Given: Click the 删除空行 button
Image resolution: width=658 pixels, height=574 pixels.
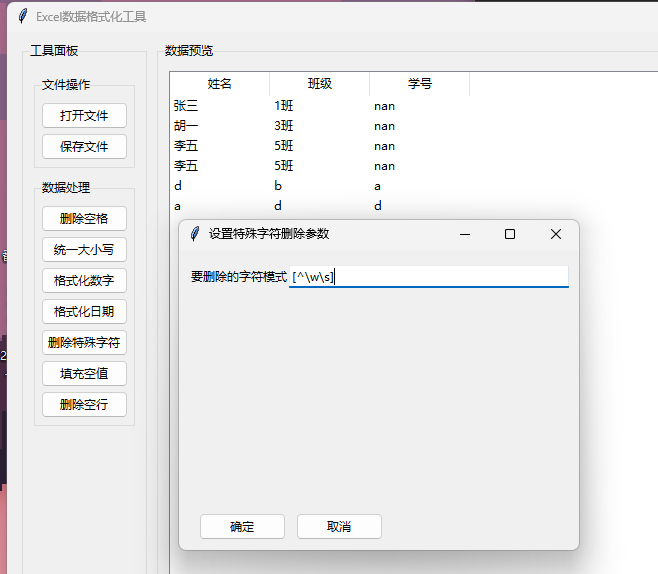Looking at the screenshot, I should click(84, 404).
